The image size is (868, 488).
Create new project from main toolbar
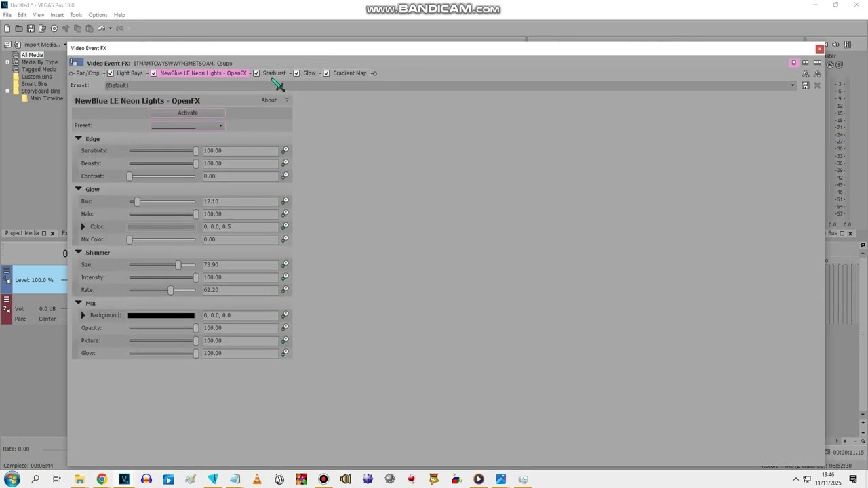pyautogui.click(x=7, y=28)
